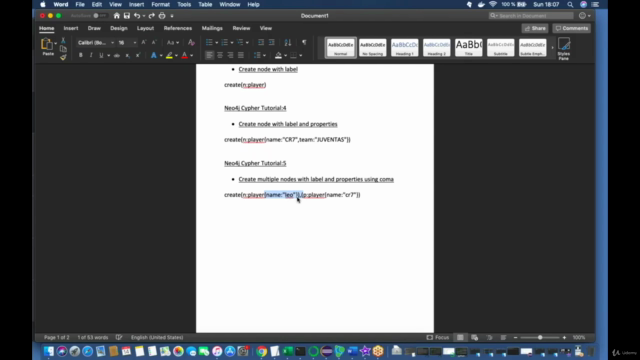640x360 pixels.
Task: Apply red font color
Action: pos(184,55)
